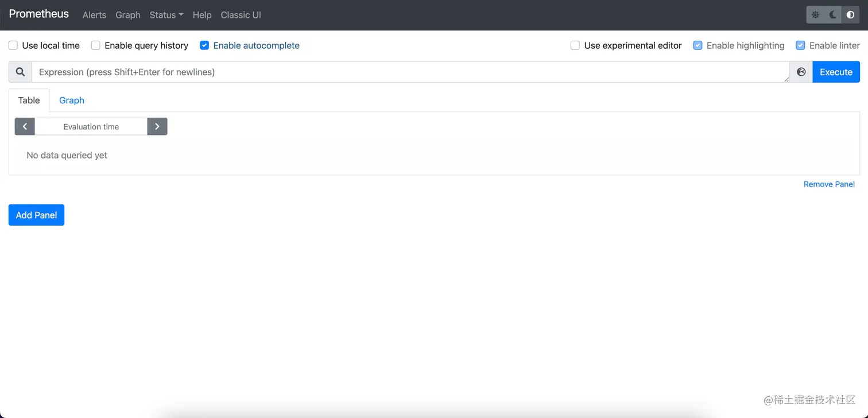Enable query history checkbox

95,45
